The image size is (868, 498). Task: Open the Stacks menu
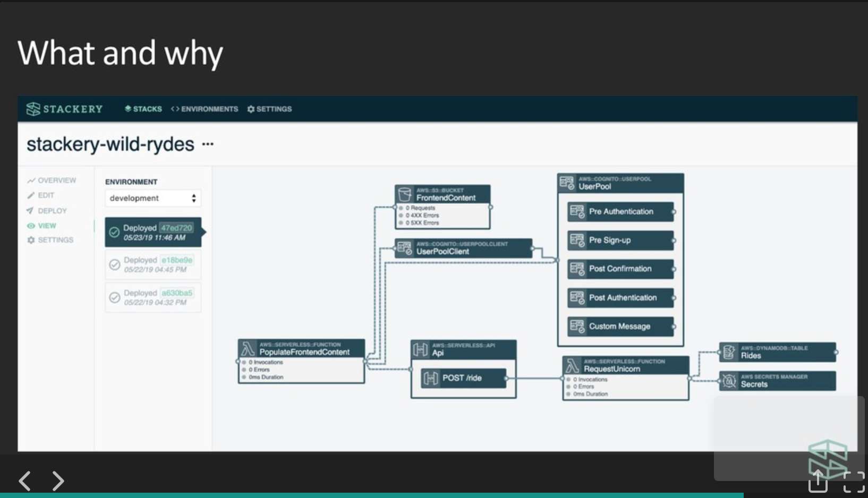tap(143, 109)
